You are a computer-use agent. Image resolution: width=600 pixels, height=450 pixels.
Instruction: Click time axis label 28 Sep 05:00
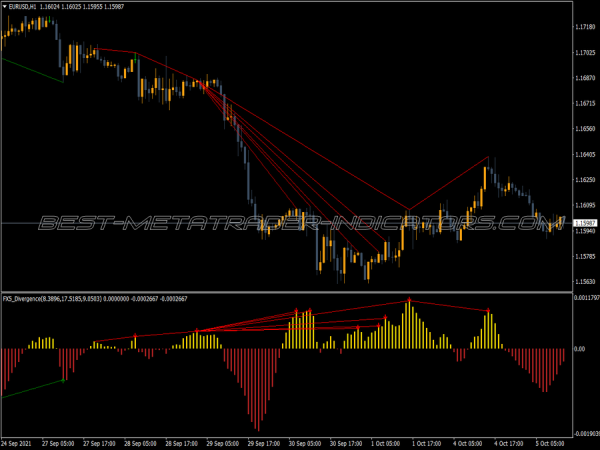pos(140,444)
